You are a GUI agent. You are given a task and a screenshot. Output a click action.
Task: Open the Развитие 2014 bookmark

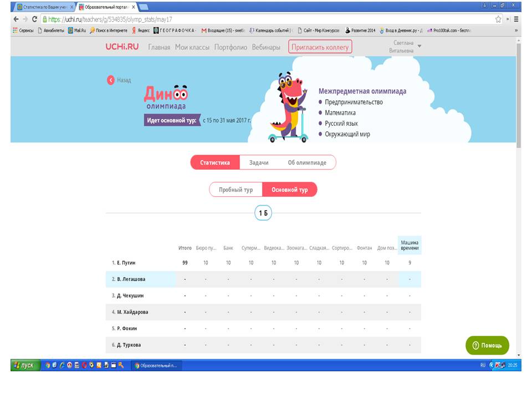[x=360, y=30]
